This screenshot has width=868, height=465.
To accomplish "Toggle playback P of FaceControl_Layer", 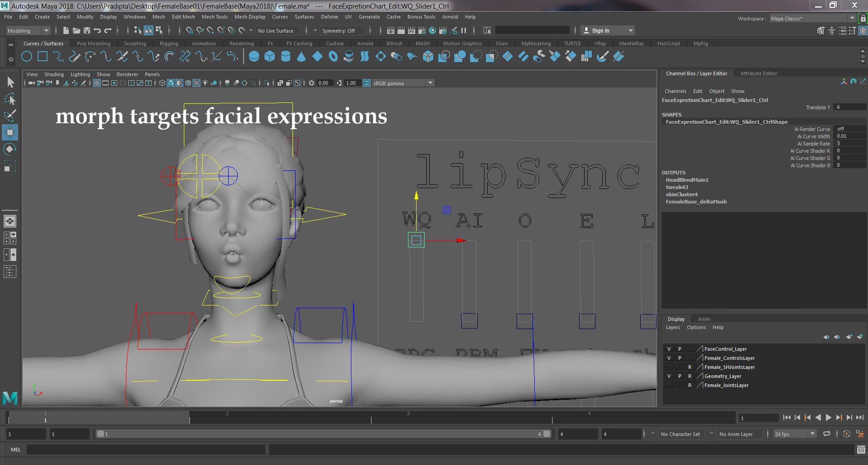I will 679,349.
